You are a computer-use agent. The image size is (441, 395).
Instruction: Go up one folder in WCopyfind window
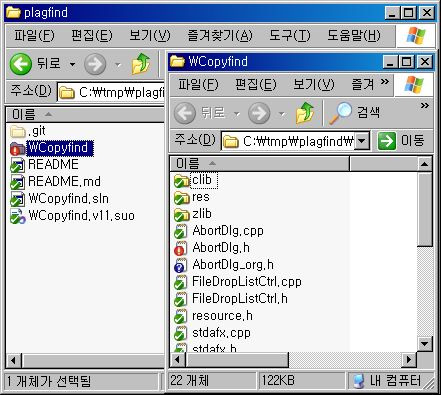point(305,113)
